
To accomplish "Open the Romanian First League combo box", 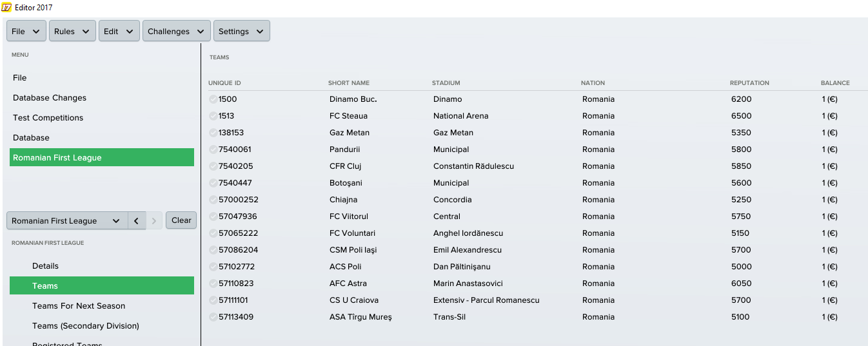I will tap(67, 221).
